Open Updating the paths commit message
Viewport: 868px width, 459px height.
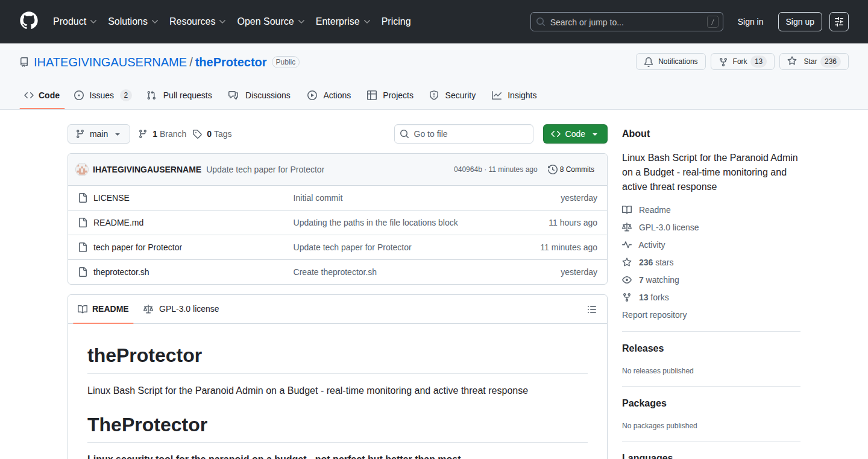[x=376, y=223]
